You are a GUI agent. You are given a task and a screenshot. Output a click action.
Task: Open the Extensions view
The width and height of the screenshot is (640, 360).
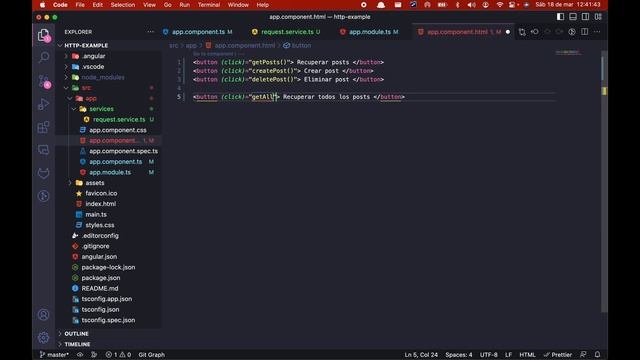(44, 127)
